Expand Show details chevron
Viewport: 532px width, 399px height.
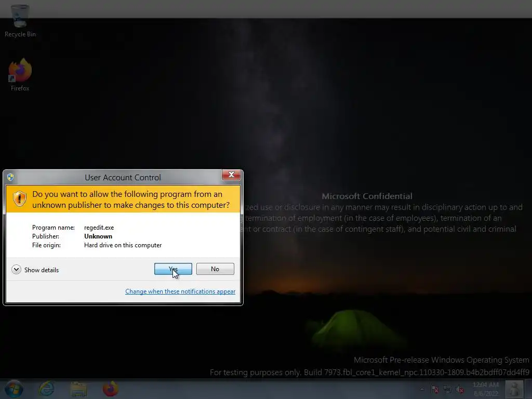[x=16, y=270]
